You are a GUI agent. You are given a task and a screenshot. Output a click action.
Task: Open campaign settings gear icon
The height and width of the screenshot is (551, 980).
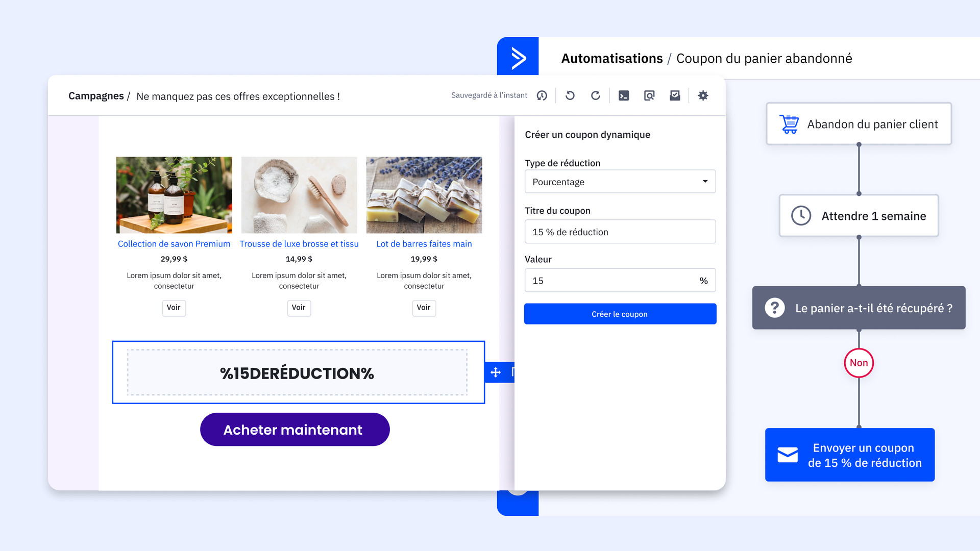pyautogui.click(x=703, y=95)
